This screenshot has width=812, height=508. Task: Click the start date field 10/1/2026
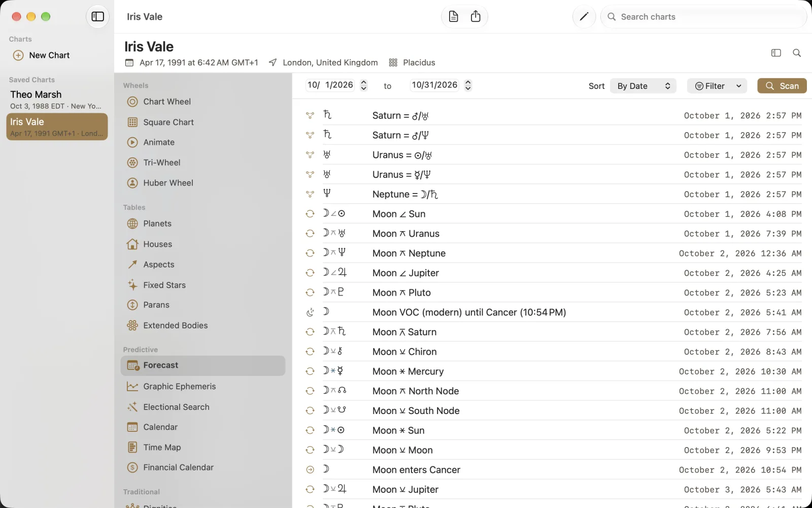[x=330, y=85]
